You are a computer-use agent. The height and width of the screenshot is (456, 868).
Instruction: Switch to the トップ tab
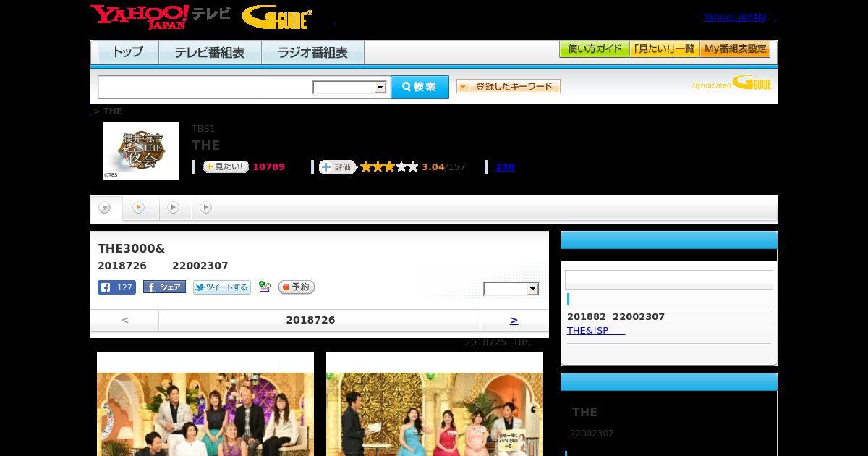click(128, 53)
